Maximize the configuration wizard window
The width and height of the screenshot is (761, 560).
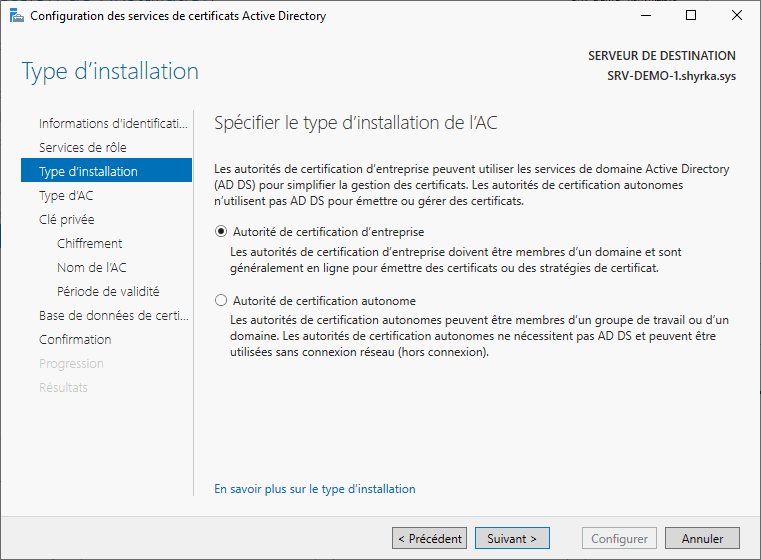pos(691,16)
